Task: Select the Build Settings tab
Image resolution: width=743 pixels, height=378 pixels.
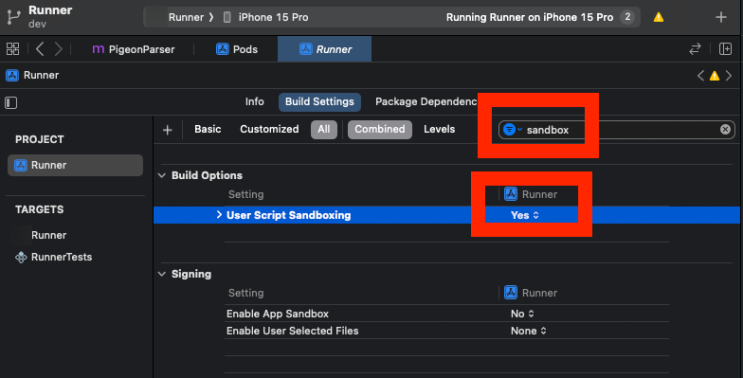Action: [x=319, y=102]
